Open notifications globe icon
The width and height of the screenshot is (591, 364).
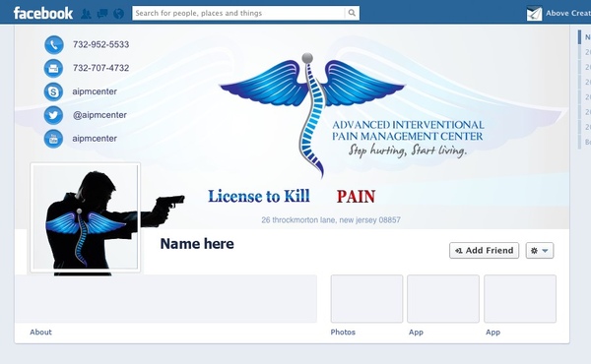click(x=119, y=14)
